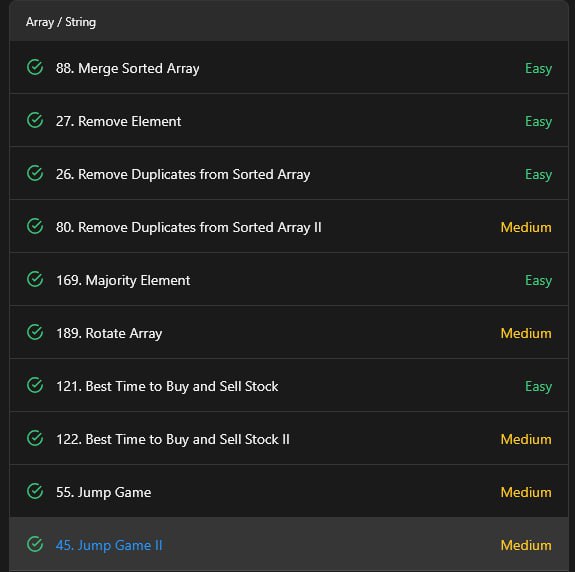The height and width of the screenshot is (572, 575).
Task: Click the check icon on highlighted Jump Game II row
Action: 35,544
